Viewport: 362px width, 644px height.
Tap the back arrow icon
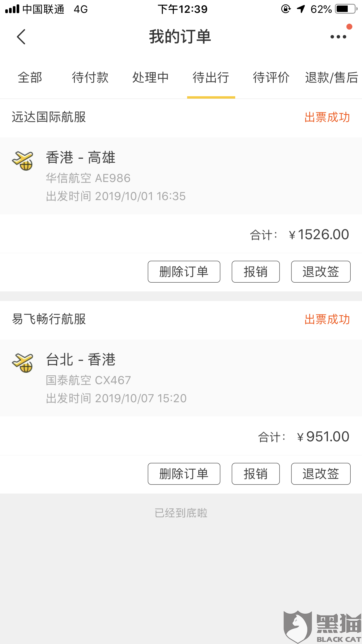21,37
